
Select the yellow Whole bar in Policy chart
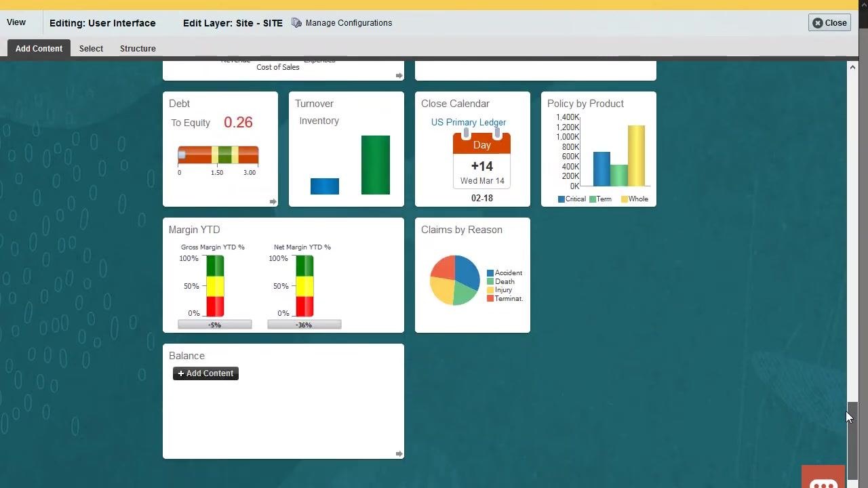pyautogui.click(x=636, y=156)
